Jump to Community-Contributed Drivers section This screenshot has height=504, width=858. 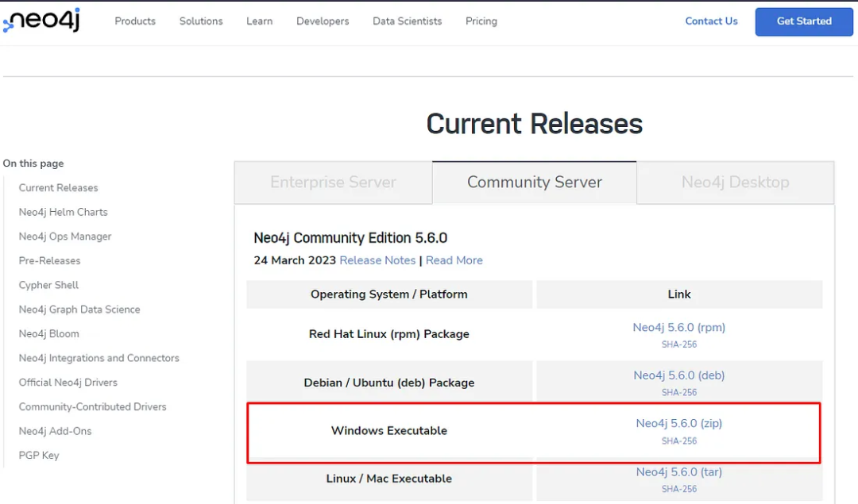tap(92, 406)
